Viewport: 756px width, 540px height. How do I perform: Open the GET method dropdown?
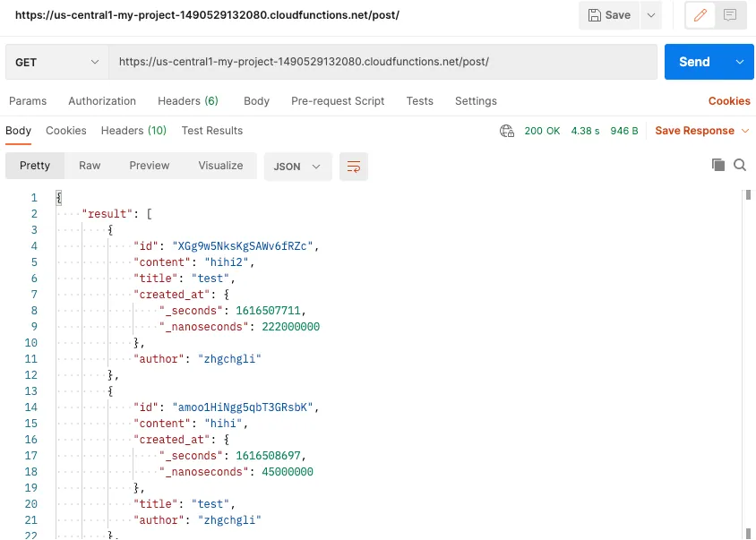point(56,62)
